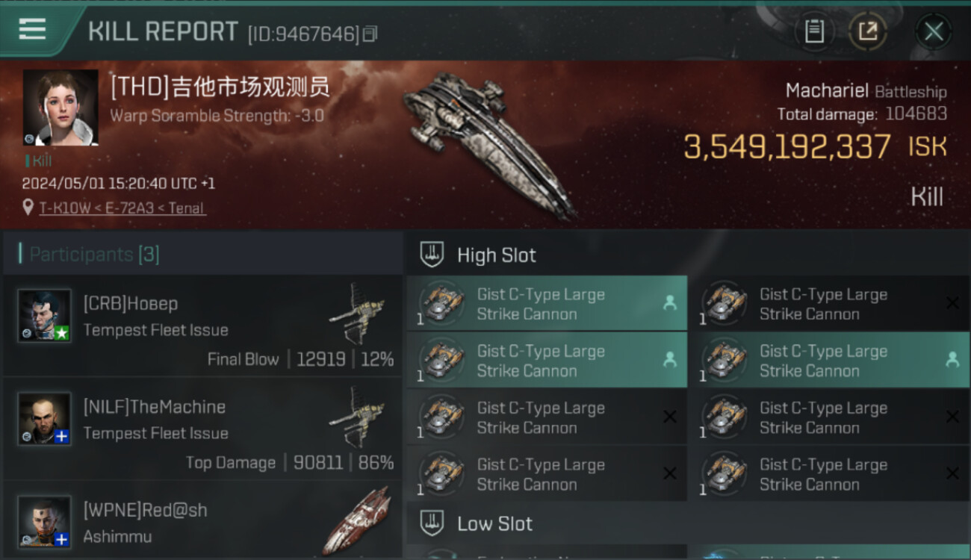Select TheMachine participant portrait
Screen dimensions: 971x560
[45, 418]
